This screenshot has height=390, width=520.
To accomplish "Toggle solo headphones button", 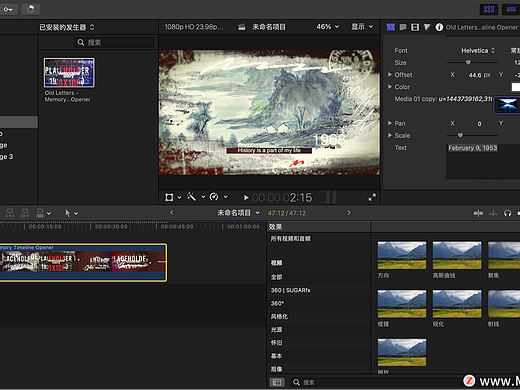I will click(507, 213).
